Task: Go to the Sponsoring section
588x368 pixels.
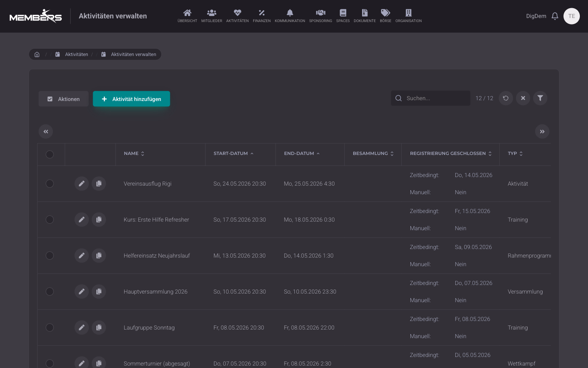Action: (321, 16)
